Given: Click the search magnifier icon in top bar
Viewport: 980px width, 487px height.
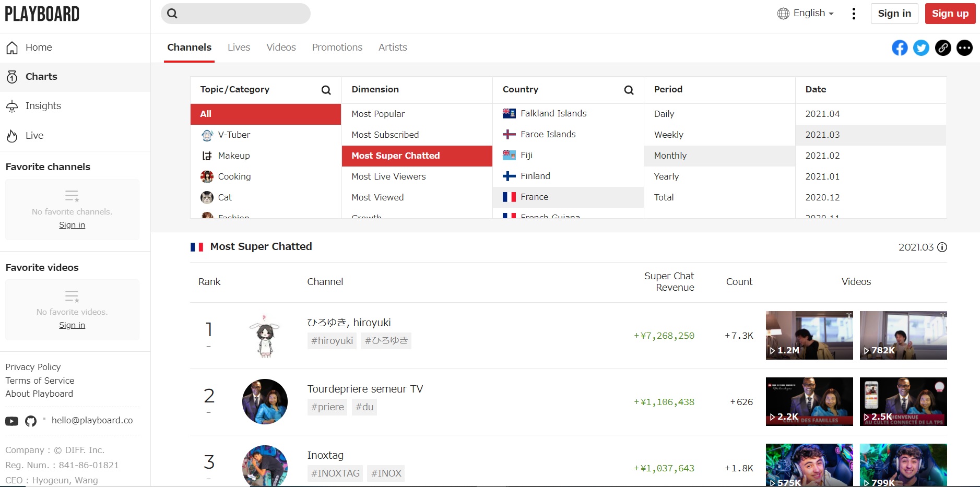Looking at the screenshot, I should pos(172,14).
